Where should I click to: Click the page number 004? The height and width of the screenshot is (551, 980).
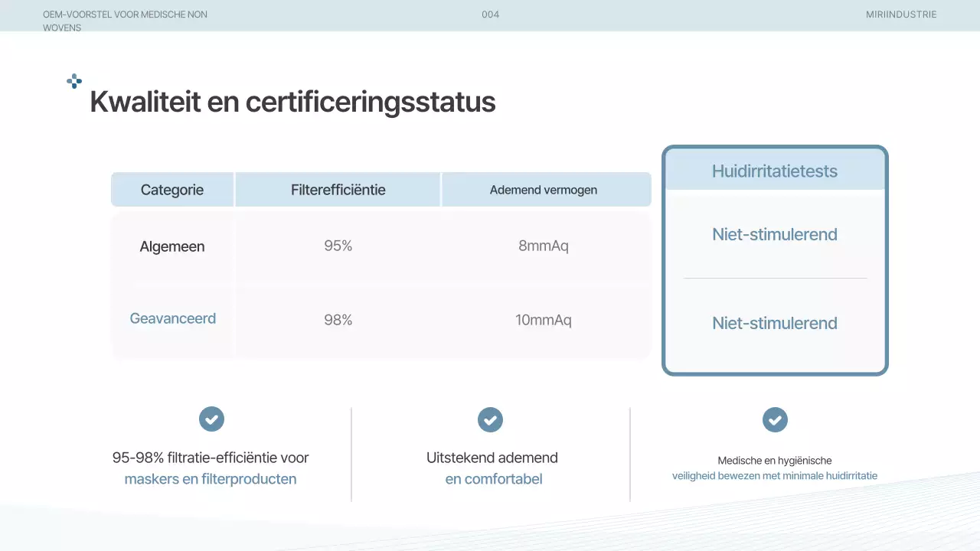coord(490,15)
